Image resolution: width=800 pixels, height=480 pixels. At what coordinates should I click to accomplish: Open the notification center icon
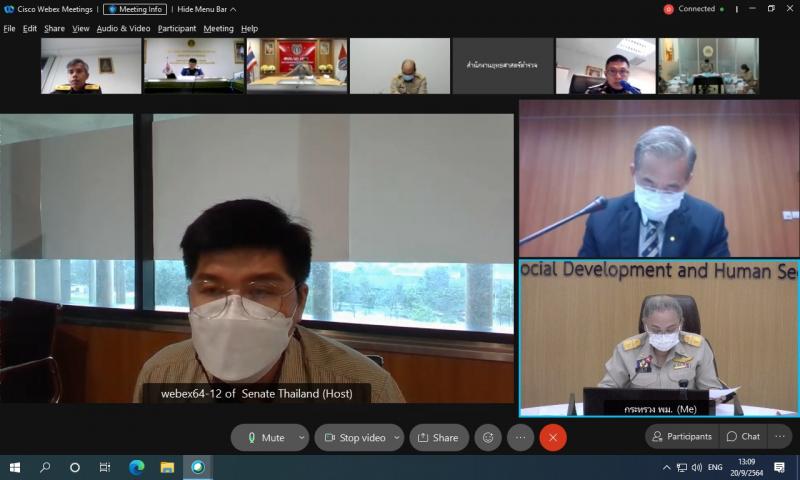click(780, 467)
